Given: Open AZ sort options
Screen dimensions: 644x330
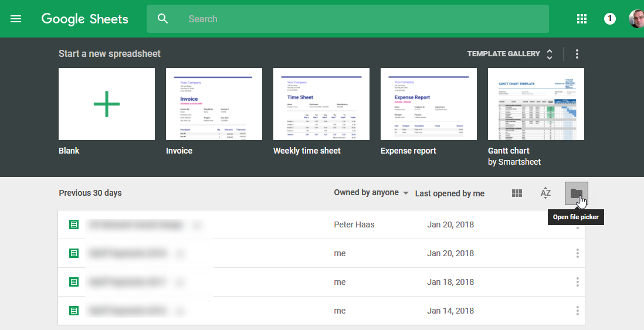Looking at the screenshot, I should 545,193.
